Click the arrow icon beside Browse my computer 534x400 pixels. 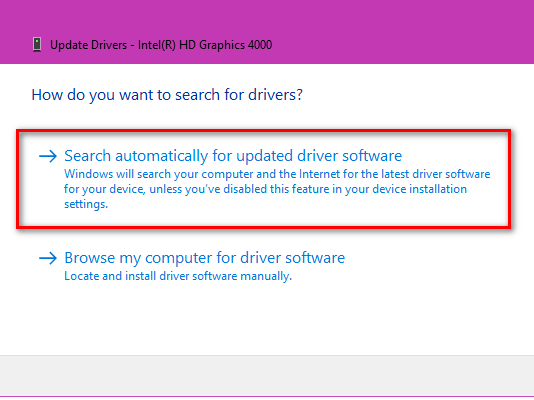(48, 258)
